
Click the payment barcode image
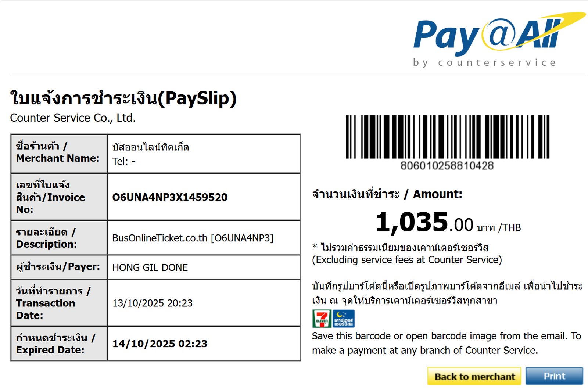click(x=447, y=136)
